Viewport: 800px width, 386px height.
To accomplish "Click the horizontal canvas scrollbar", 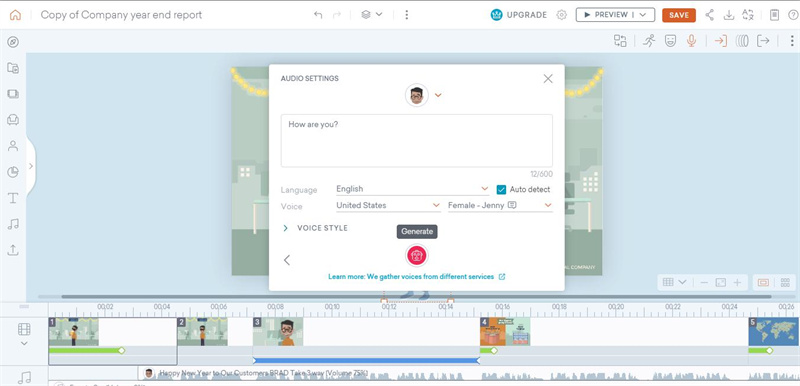I will coord(416,296).
